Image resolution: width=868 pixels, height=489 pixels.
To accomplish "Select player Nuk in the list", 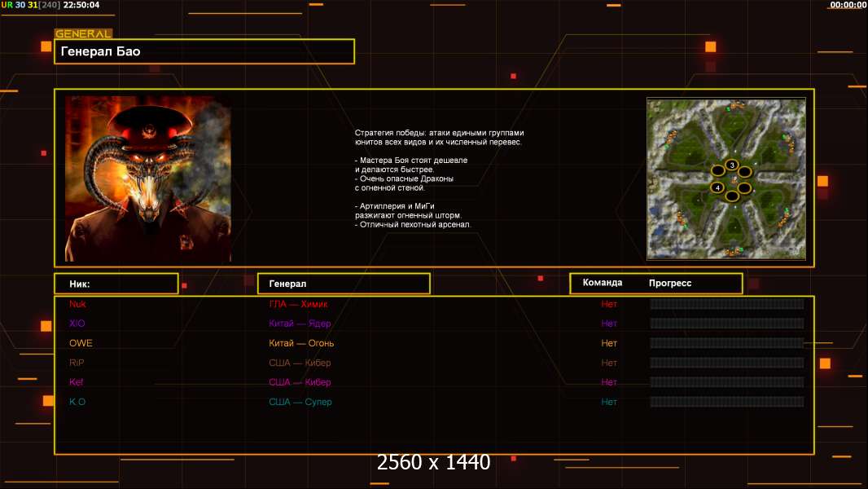I will (77, 304).
